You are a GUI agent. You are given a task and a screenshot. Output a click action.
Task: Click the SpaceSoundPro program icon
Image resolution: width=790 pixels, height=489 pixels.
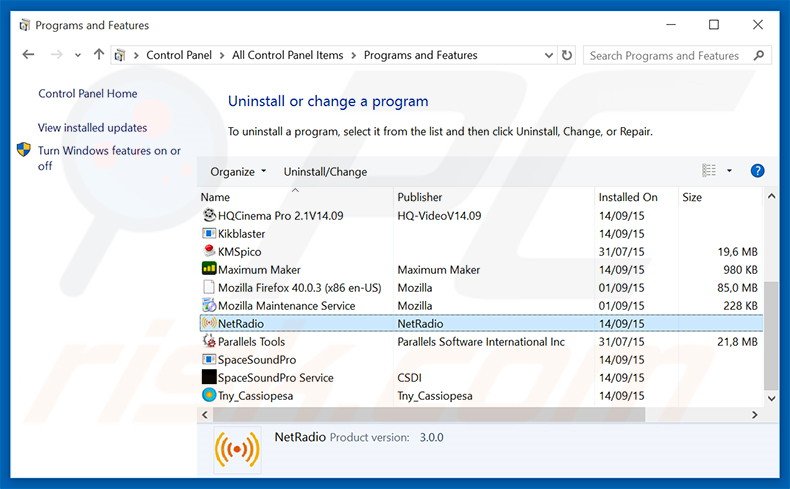[209, 359]
